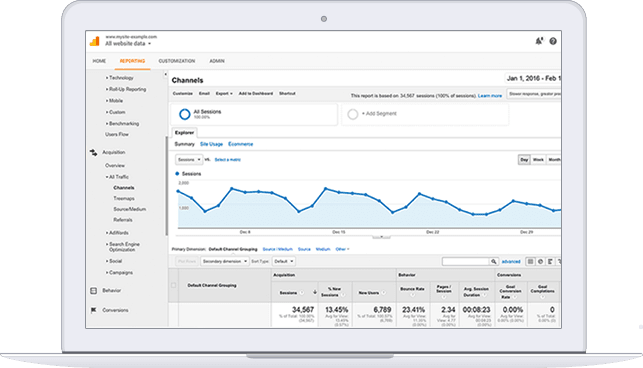
Task: Click the Sessions column help icon
Action: pos(302,293)
